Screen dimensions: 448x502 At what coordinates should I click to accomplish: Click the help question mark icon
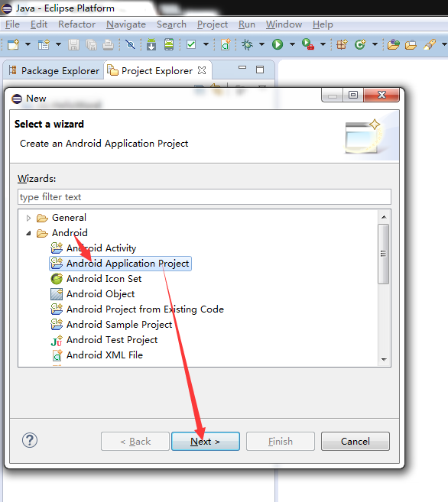[30, 441]
